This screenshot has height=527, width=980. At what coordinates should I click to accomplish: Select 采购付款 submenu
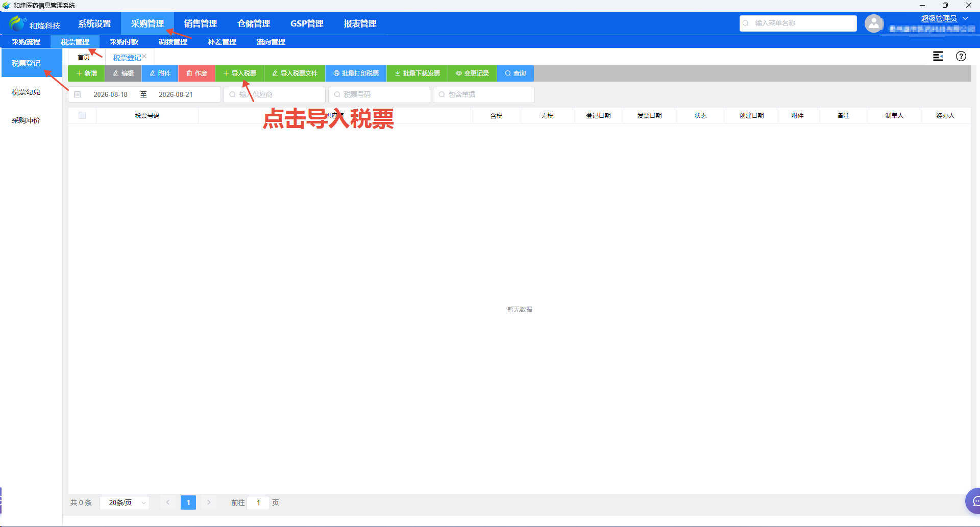click(124, 42)
